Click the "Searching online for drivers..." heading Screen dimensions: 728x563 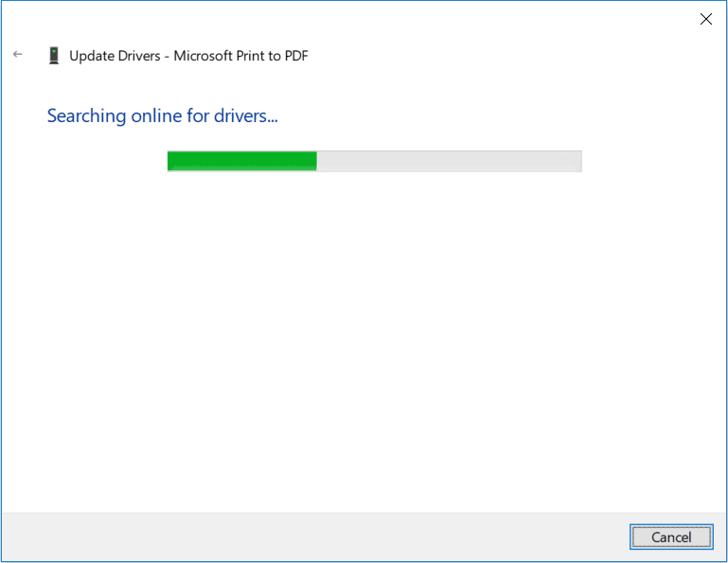click(163, 116)
